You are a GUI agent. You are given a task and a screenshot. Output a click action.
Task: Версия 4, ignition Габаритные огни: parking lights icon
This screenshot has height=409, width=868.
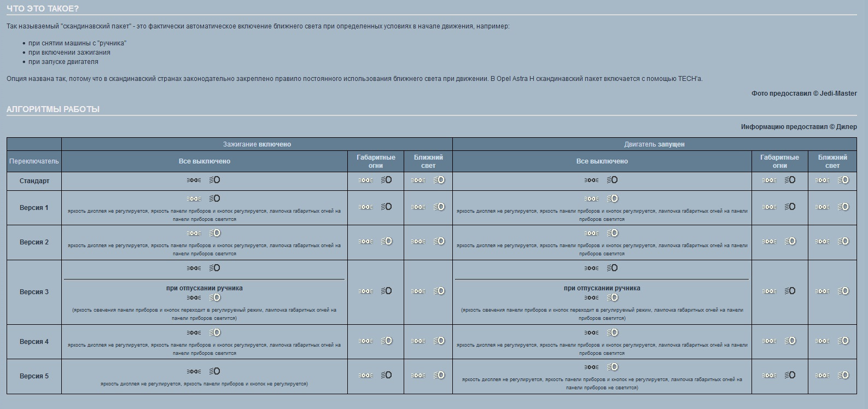(x=365, y=341)
